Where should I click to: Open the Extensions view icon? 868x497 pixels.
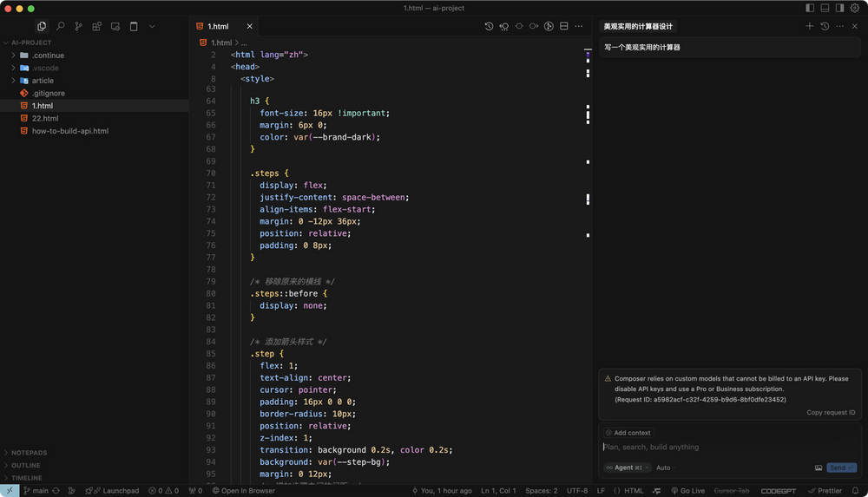96,27
